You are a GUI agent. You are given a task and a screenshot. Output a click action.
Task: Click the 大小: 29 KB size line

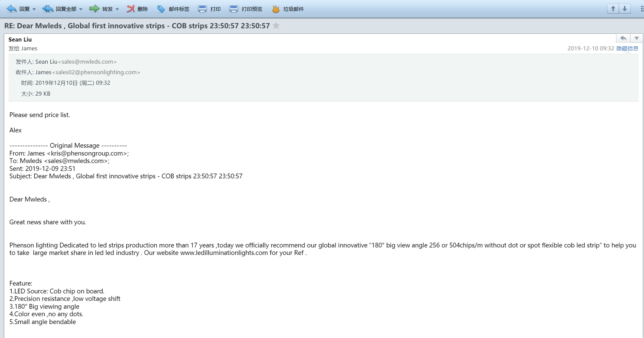(36, 94)
